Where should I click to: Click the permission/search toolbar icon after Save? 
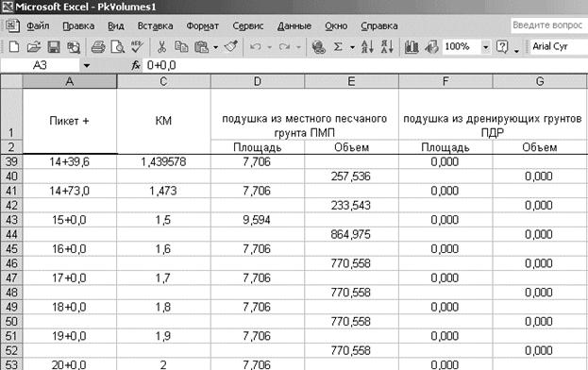pyautogui.click(x=74, y=47)
